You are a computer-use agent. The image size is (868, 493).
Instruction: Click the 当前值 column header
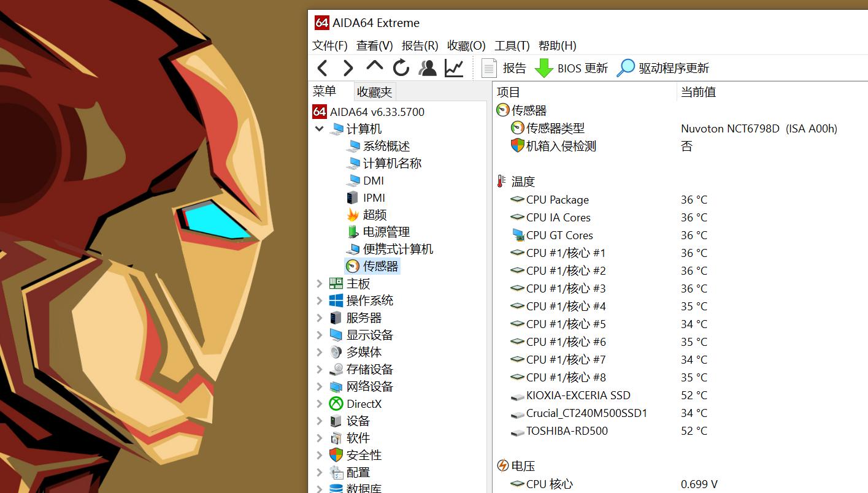(699, 92)
